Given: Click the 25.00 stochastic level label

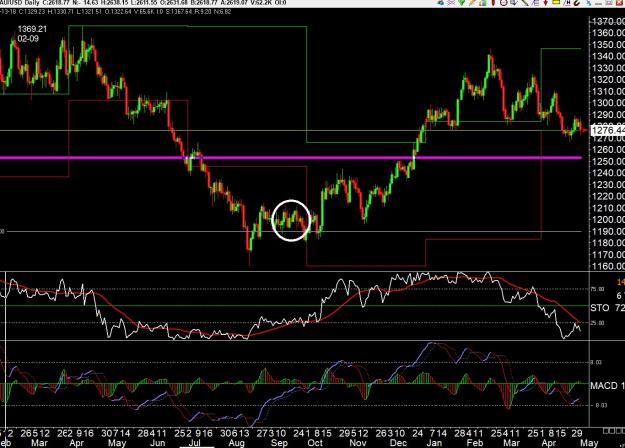Looking at the screenshot, I should click(x=599, y=323).
